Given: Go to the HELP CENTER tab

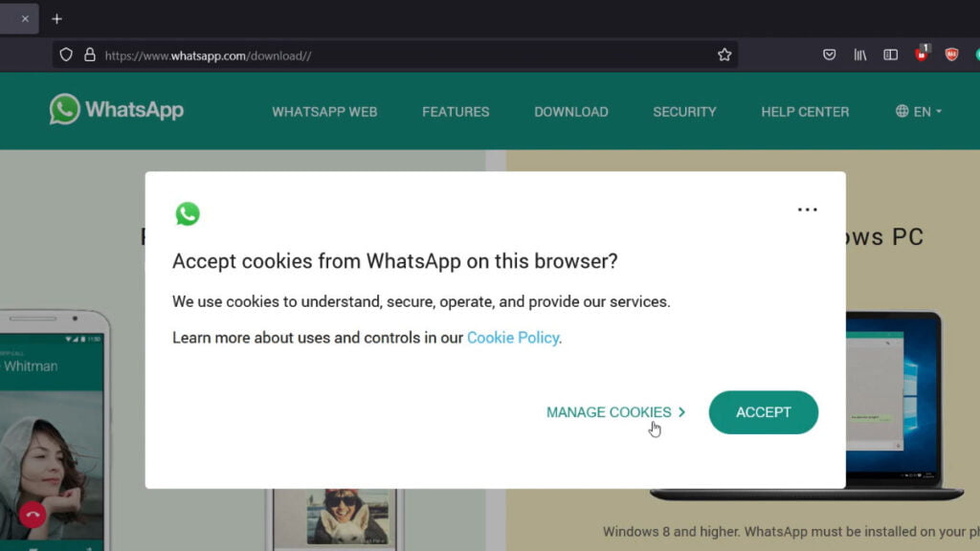Looking at the screenshot, I should pos(805,112).
